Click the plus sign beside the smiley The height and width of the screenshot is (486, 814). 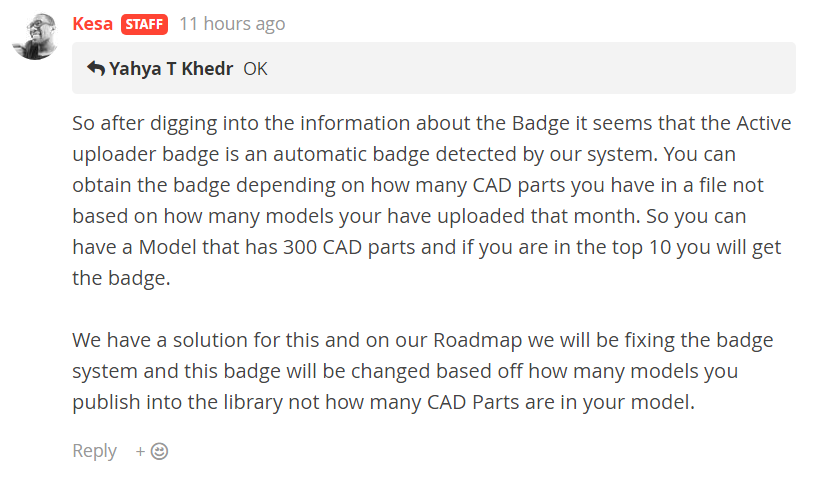coord(140,451)
